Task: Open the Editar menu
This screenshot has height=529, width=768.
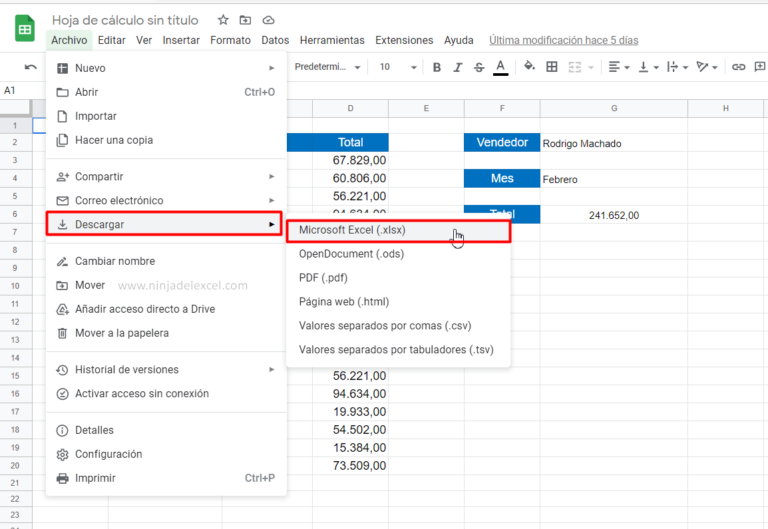Action: click(x=112, y=40)
